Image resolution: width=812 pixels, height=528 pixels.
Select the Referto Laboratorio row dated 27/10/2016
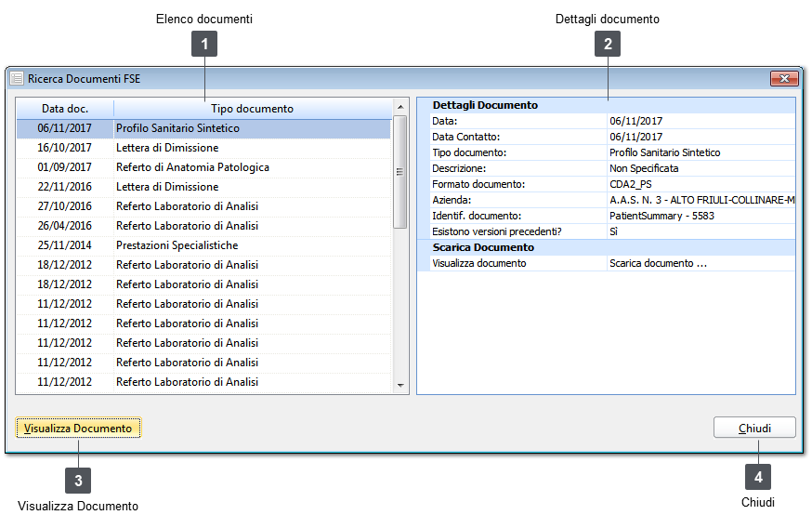click(x=203, y=206)
